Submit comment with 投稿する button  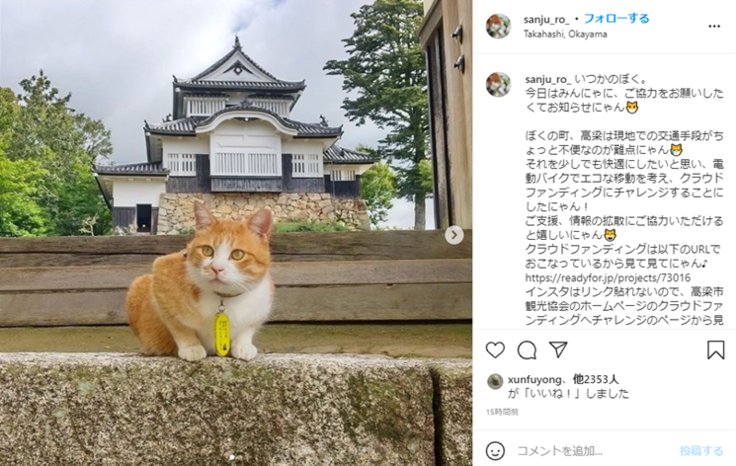click(701, 451)
